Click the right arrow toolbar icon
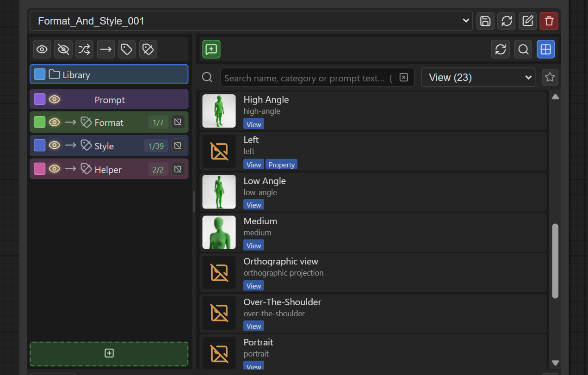Image resolution: width=588 pixels, height=375 pixels. (x=106, y=49)
